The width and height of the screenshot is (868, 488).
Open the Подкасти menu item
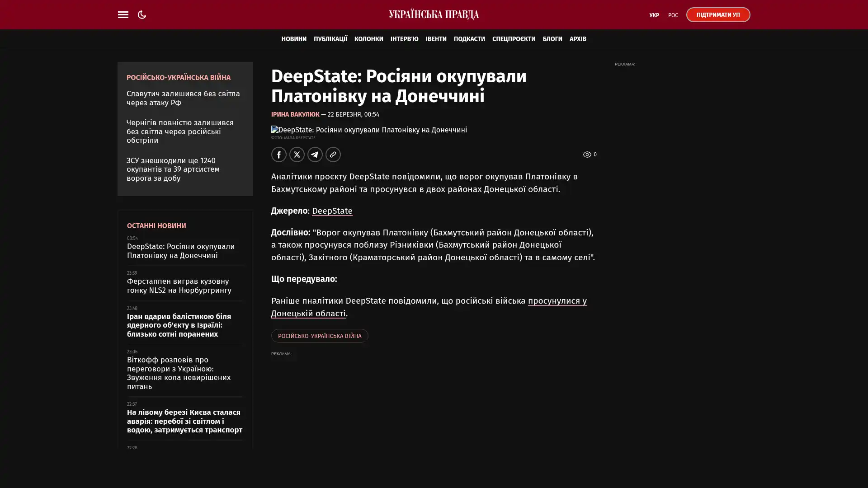[469, 39]
